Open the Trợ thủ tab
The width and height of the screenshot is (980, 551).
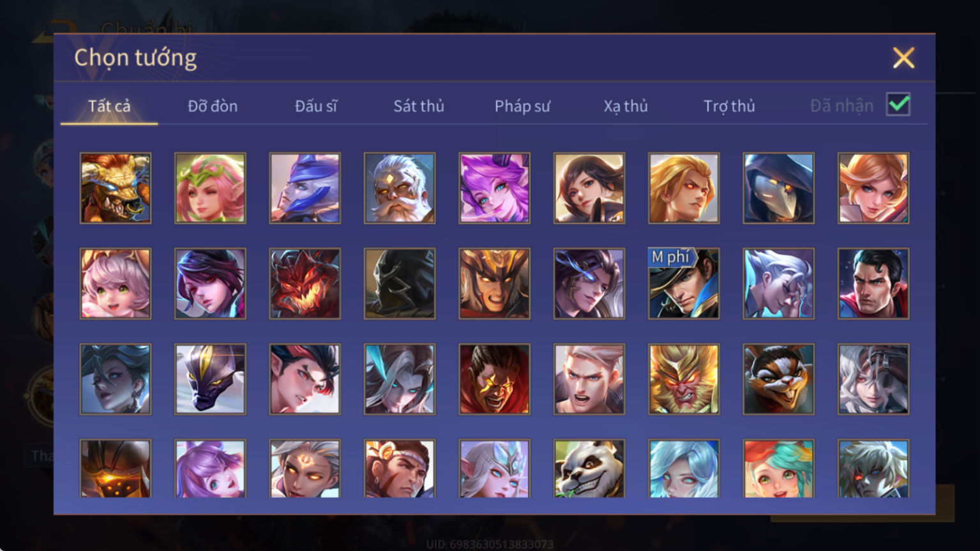pos(729,106)
